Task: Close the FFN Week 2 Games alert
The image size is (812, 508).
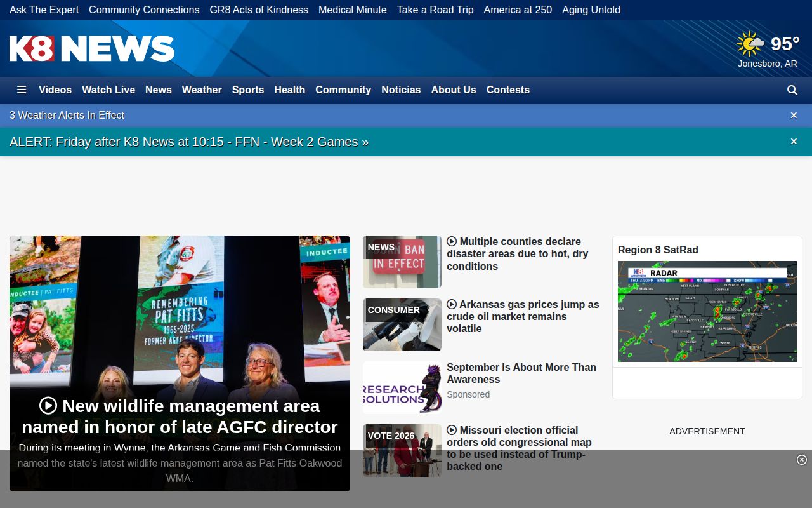Action: tap(794, 142)
